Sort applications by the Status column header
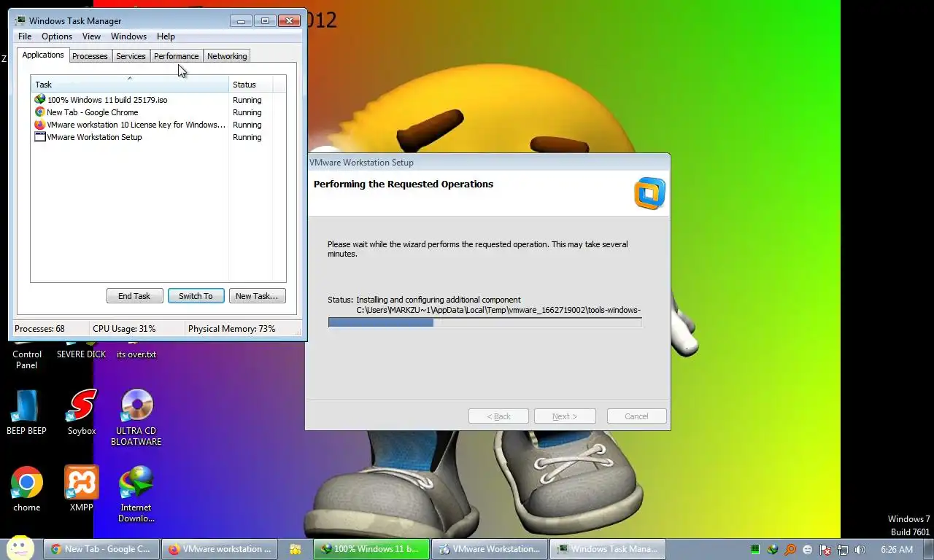Viewport: 934px width, 560px height. 251,85
